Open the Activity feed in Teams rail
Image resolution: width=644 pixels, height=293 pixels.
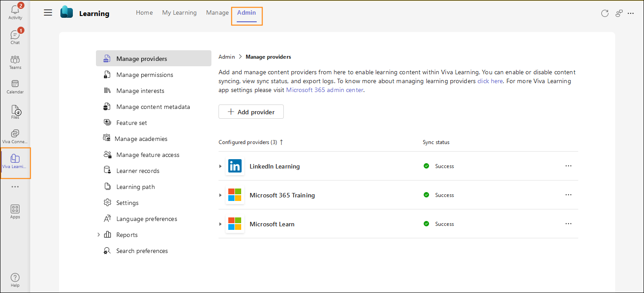pyautogui.click(x=15, y=12)
